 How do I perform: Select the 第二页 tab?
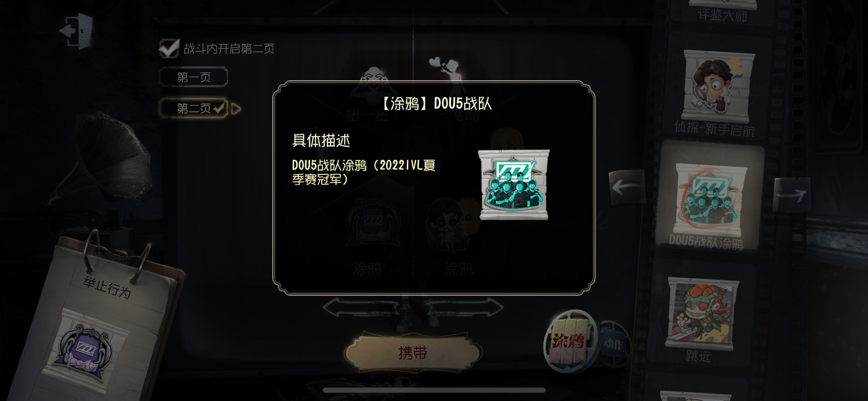pos(193,108)
